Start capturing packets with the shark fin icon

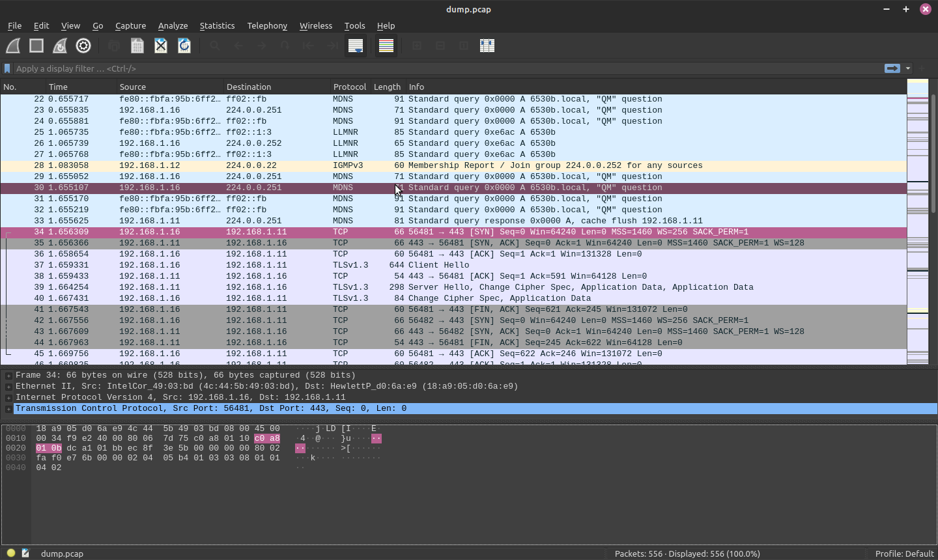13,46
